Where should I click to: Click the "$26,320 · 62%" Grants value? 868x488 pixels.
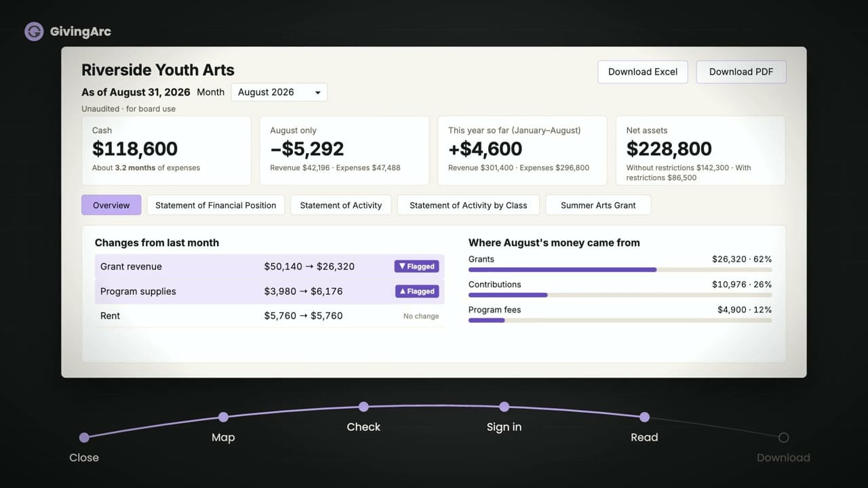[x=742, y=259]
